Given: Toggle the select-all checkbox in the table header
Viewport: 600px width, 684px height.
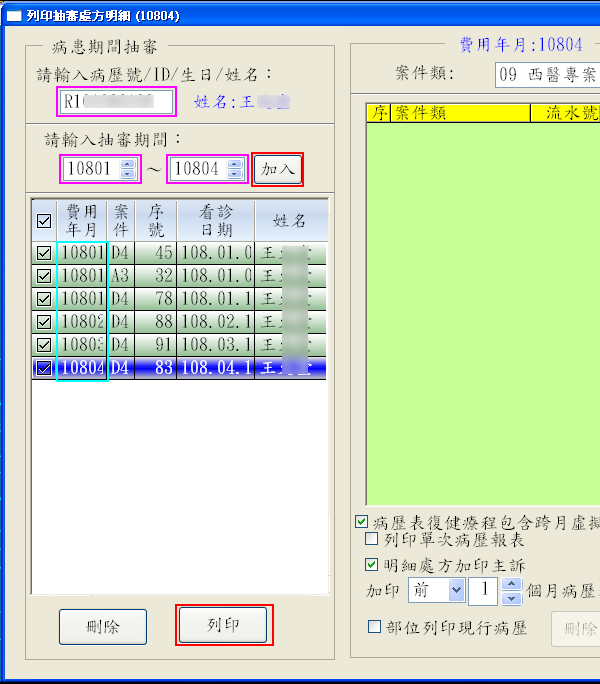Looking at the screenshot, I should pyautogui.click(x=44, y=221).
